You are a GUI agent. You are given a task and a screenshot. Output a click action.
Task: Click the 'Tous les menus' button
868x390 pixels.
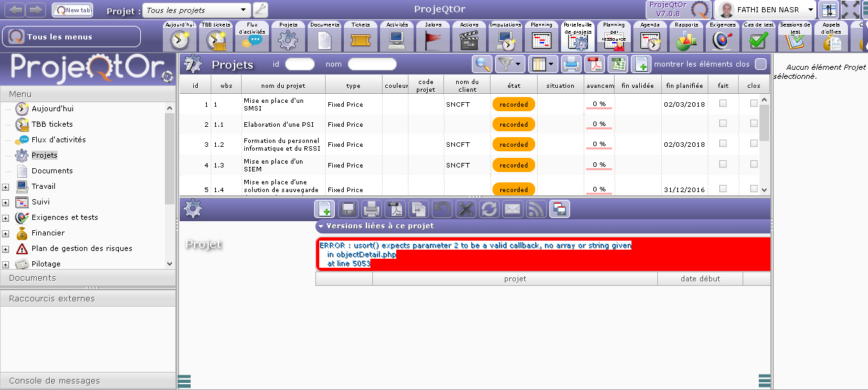[x=71, y=37]
